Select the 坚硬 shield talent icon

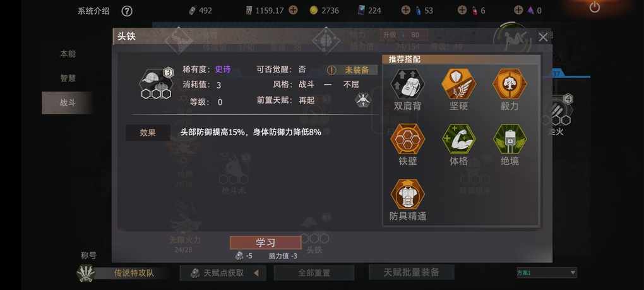[x=459, y=84]
